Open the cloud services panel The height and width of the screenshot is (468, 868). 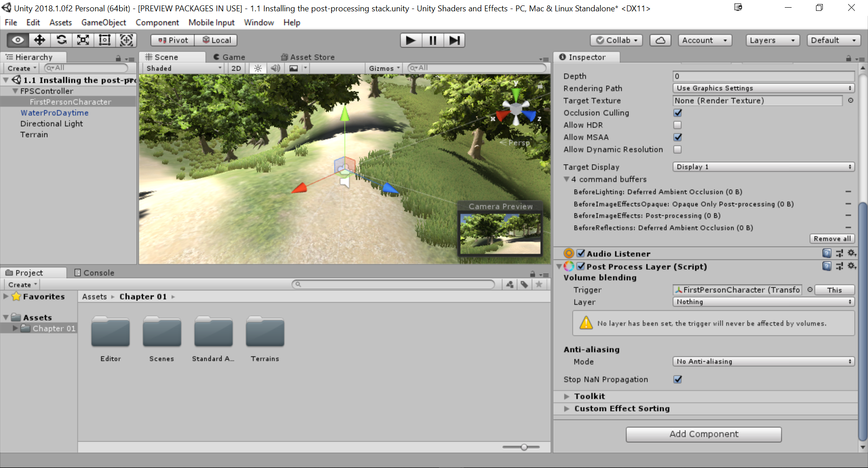(x=660, y=40)
